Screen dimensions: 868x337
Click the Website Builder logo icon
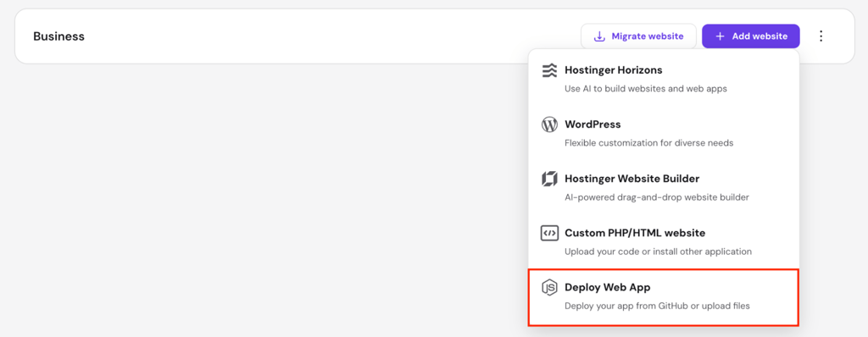coord(548,179)
